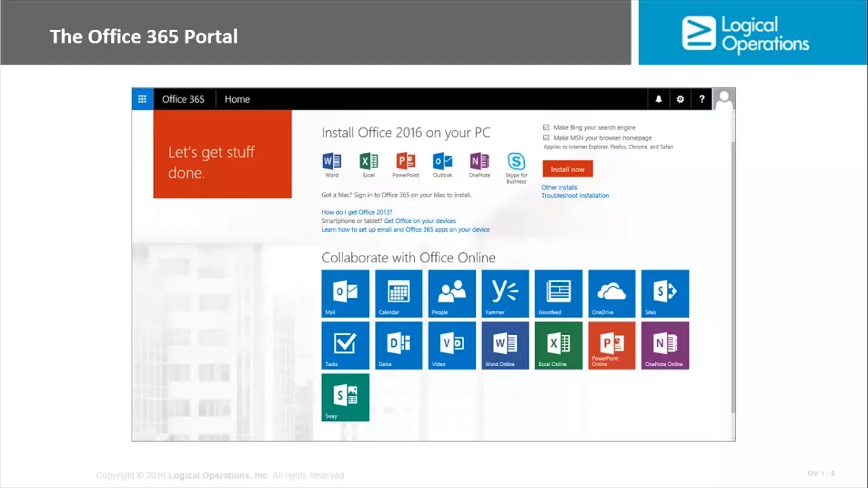The image size is (868, 488).
Task: Launch the OneNote Online tile
Action: 665,346
